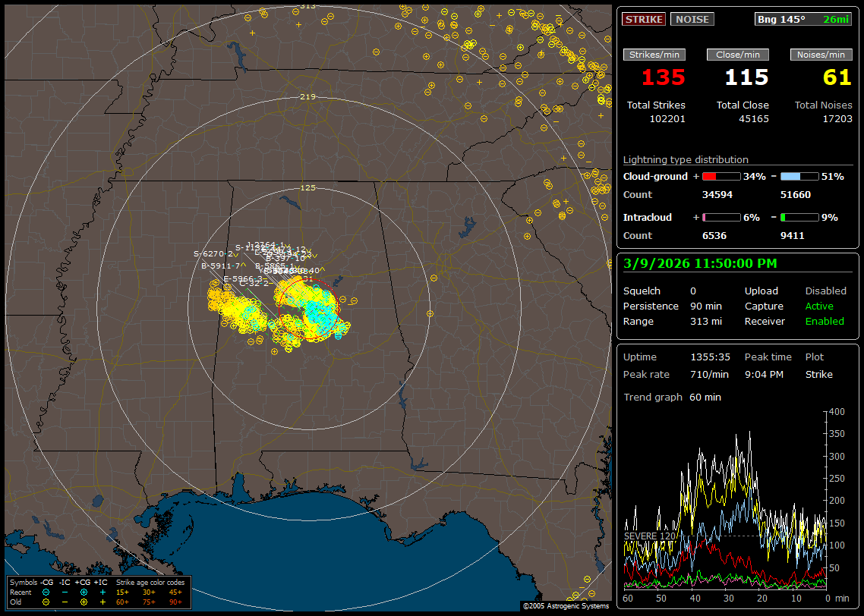Select the Strikes/min header label

[654, 55]
